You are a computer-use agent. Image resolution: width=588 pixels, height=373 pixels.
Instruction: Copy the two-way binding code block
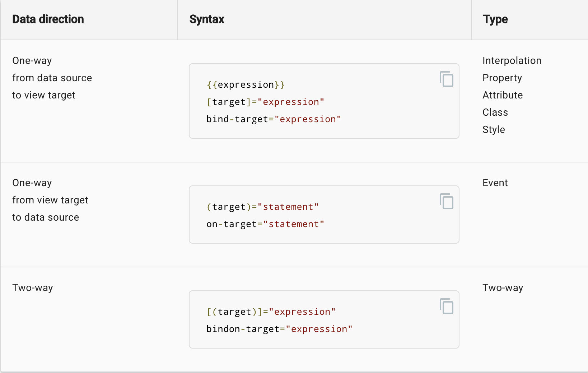(x=447, y=306)
